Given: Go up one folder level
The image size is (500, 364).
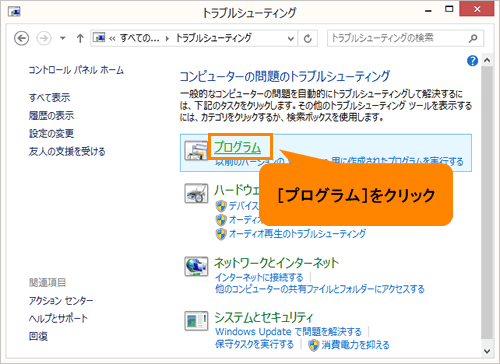Looking at the screenshot, I should tap(80, 39).
